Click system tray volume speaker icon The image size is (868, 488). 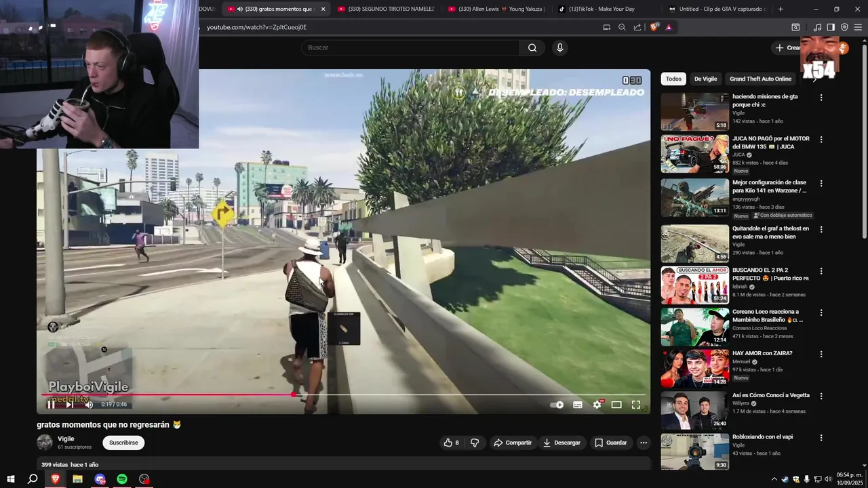tap(828, 479)
